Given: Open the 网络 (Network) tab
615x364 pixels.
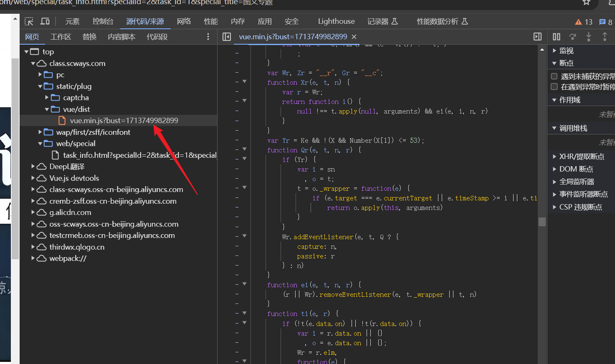Looking at the screenshot, I should 184,21.
